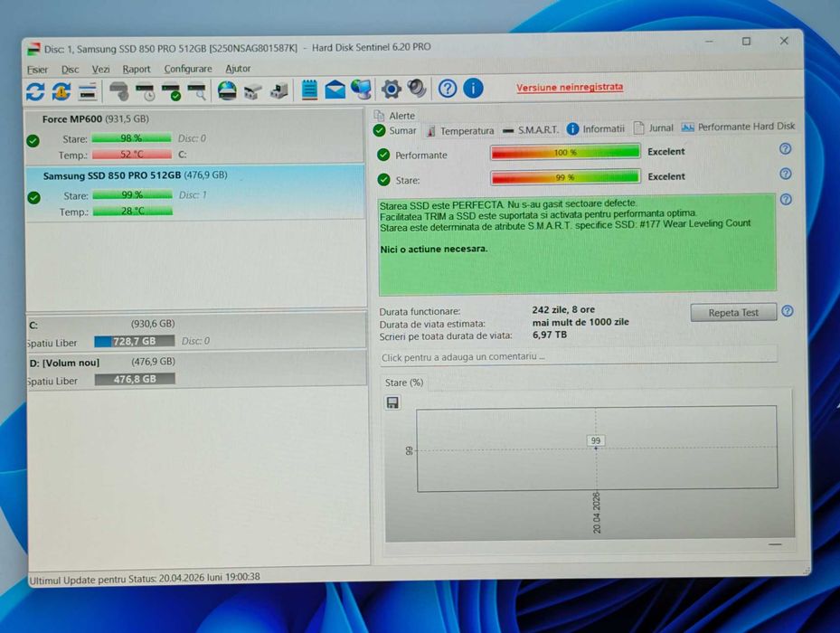840x633 pixels.
Task: Click the 'mai mult de 1000 zile' value
Action: point(580,322)
